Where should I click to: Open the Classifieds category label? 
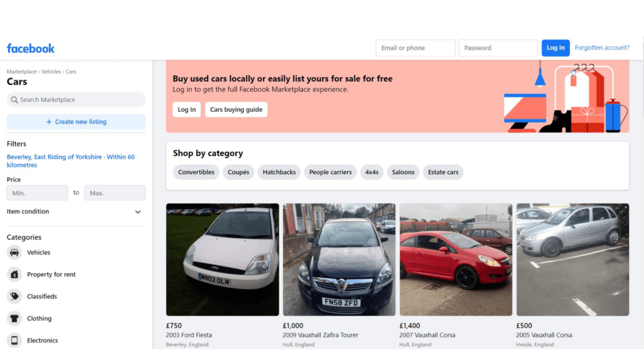tap(42, 297)
